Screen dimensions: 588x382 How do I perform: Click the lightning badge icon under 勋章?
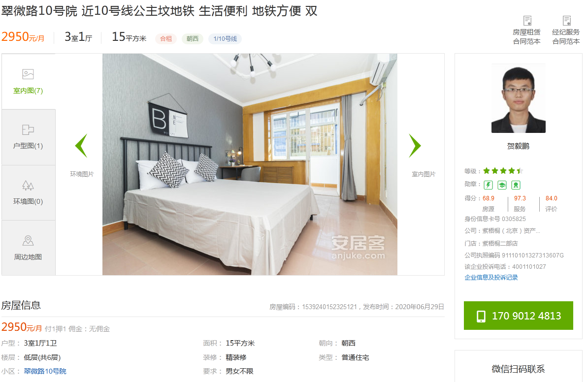tap(488, 185)
